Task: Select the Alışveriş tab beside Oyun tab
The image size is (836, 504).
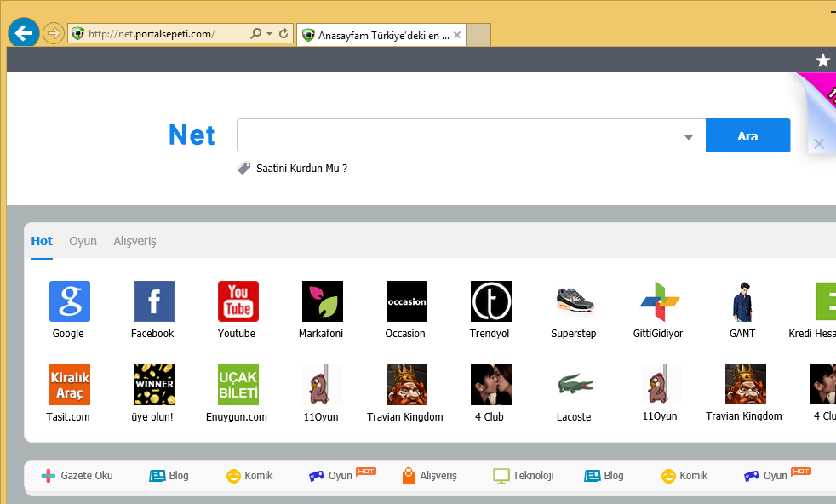Action: 135,241
